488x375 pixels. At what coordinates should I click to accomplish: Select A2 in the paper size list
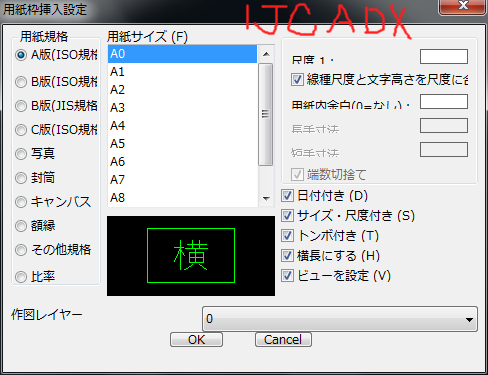182,90
